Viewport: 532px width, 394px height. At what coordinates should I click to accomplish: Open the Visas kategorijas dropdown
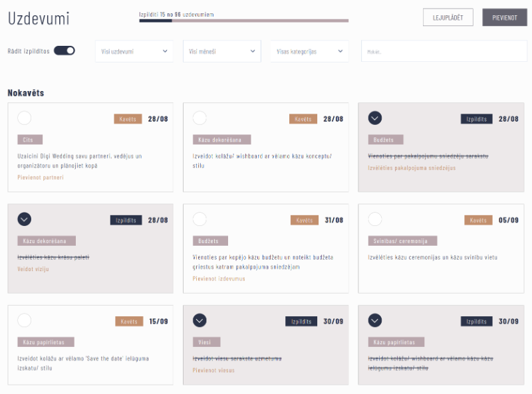click(309, 51)
